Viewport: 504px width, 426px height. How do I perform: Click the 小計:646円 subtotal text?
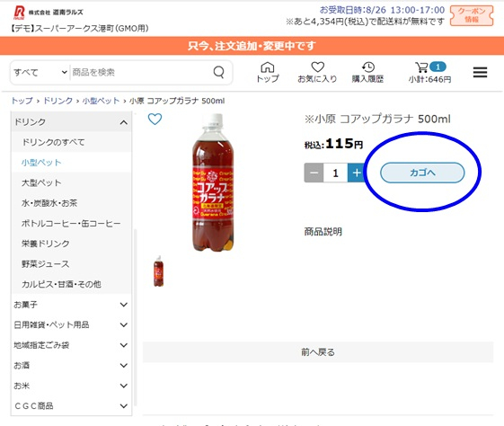click(x=429, y=79)
